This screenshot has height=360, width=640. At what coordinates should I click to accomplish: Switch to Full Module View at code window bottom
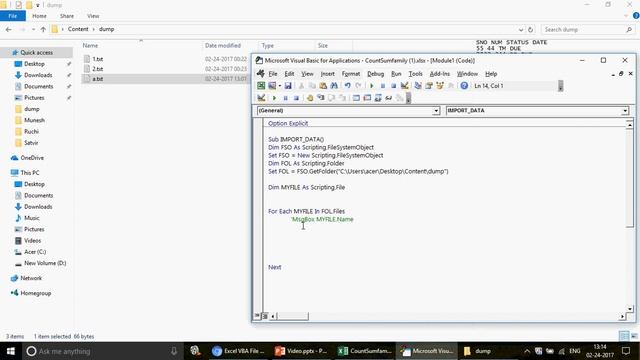[x=264, y=316]
